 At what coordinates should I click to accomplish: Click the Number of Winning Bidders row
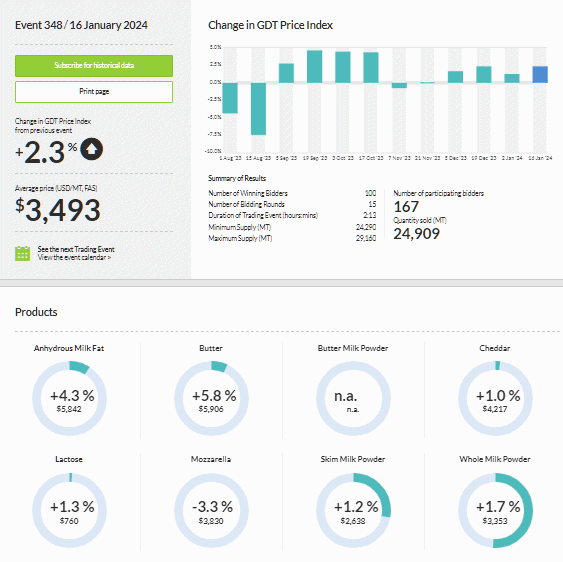[292, 193]
